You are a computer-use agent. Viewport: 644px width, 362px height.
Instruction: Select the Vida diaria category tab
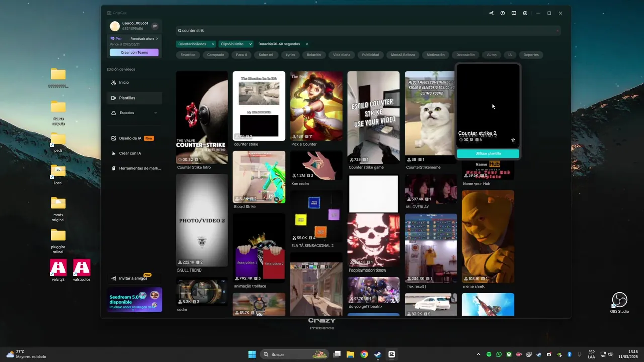(342, 55)
